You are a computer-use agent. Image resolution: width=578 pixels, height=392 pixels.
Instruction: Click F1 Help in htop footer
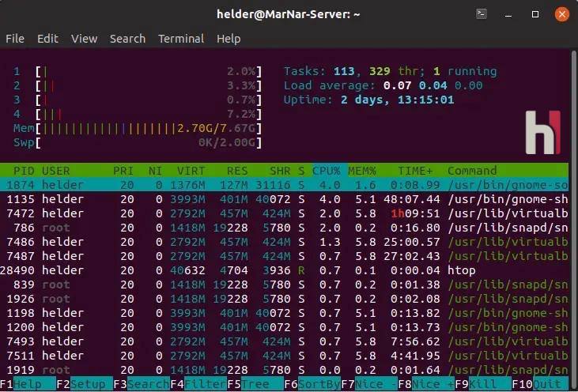[28, 384]
